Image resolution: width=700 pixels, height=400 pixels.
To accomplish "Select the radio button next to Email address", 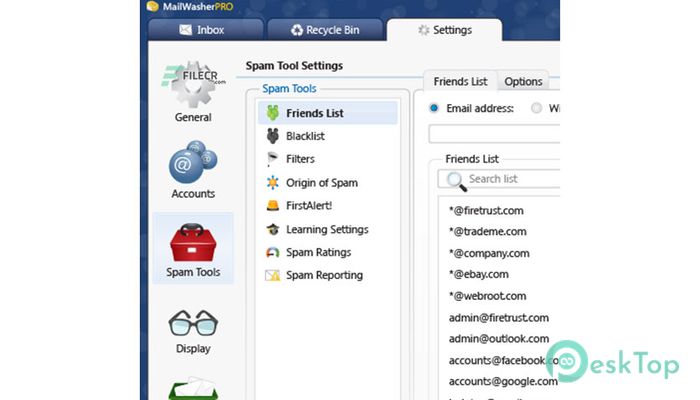I will pos(537,108).
